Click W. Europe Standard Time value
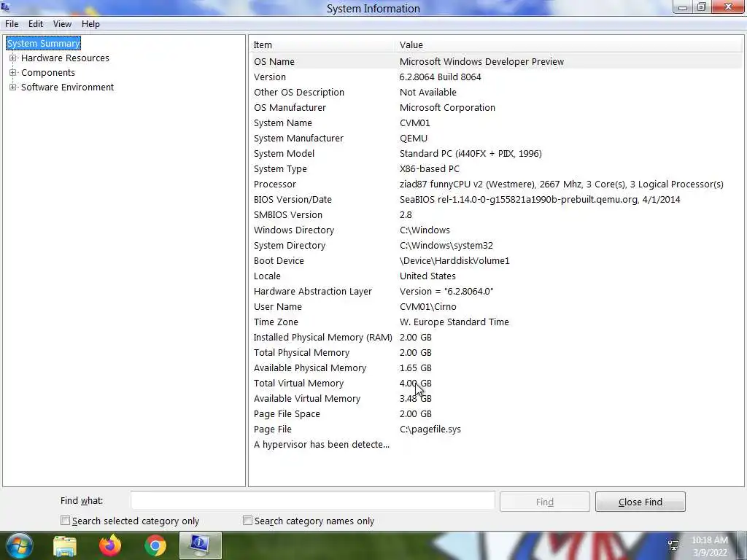The height and width of the screenshot is (560, 747). point(454,322)
